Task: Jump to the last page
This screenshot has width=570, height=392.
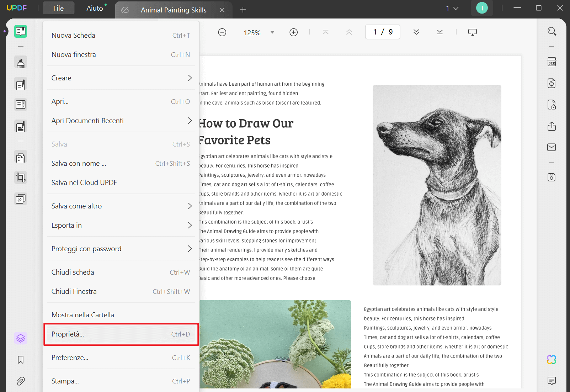Action: 440,32
